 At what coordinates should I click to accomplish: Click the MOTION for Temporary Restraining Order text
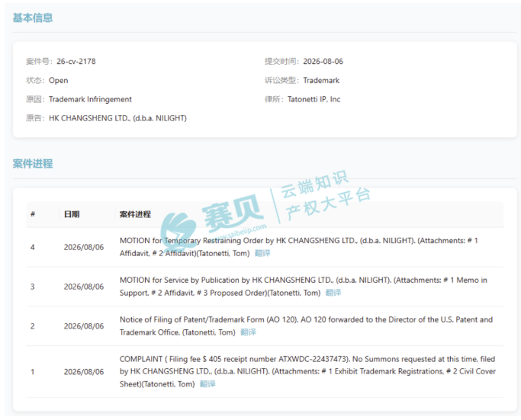pos(299,247)
